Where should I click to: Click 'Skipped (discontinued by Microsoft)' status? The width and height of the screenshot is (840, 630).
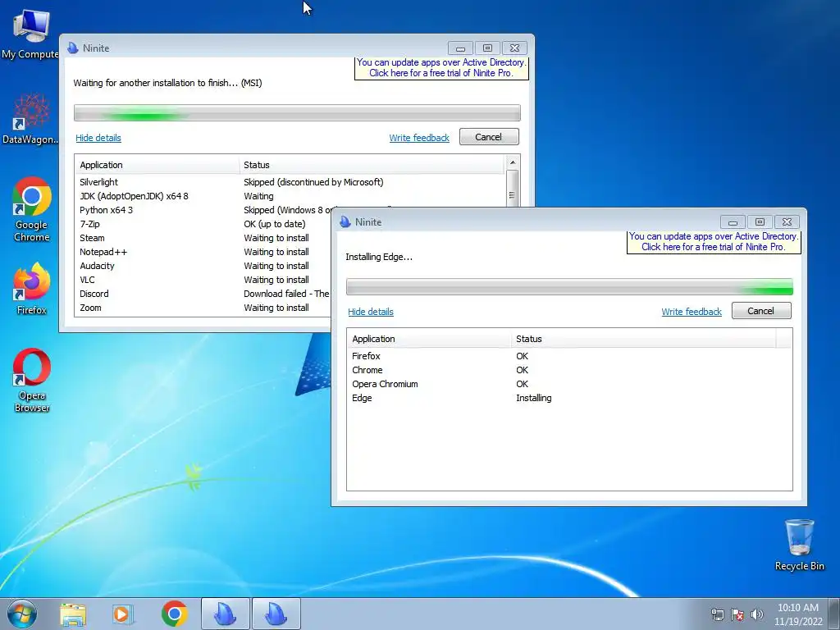click(x=313, y=182)
